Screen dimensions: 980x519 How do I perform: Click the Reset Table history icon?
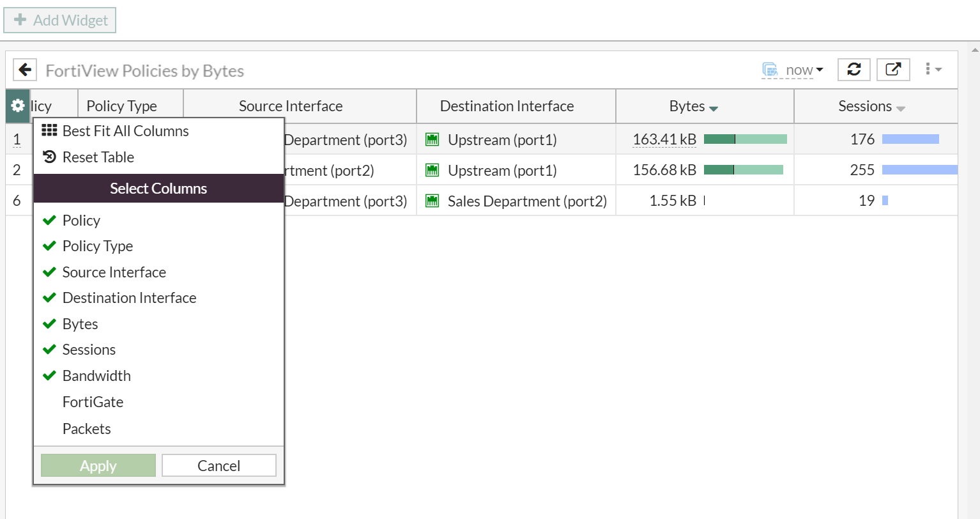pyautogui.click(x=49, y=157)
